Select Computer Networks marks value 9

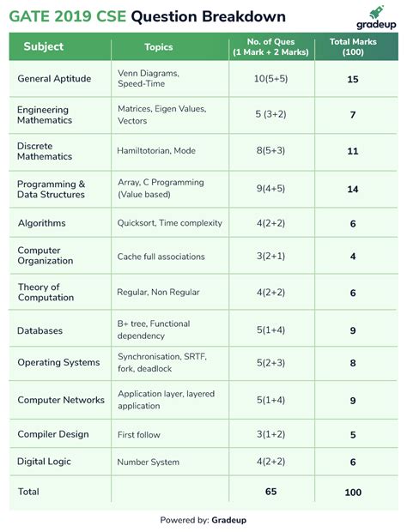click(353, 401)
